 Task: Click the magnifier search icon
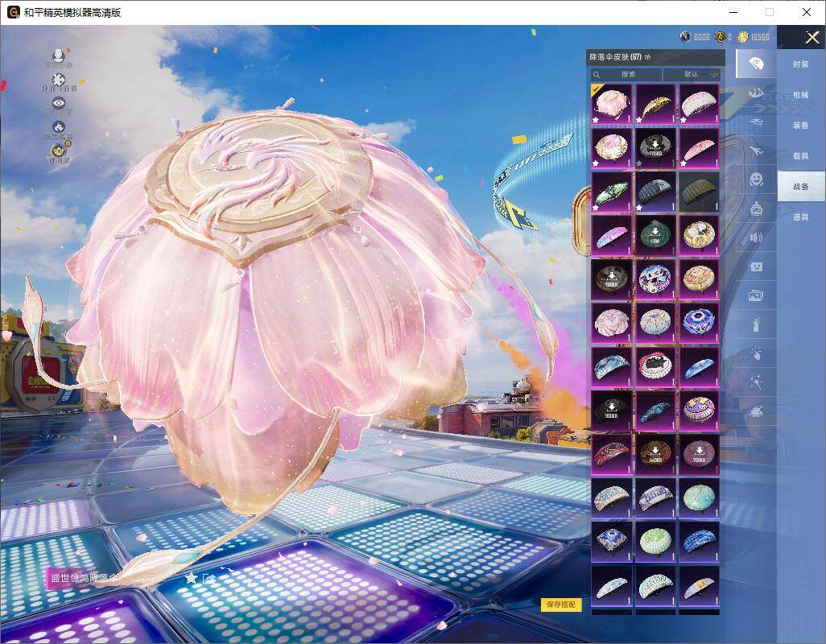(597, 75)
